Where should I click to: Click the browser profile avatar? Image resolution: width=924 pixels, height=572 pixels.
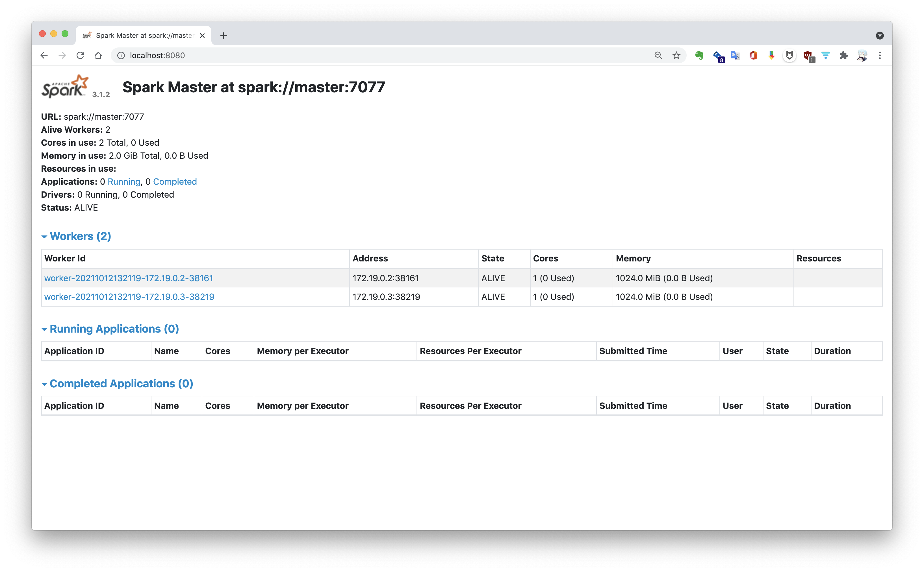[x=862, y=55]
